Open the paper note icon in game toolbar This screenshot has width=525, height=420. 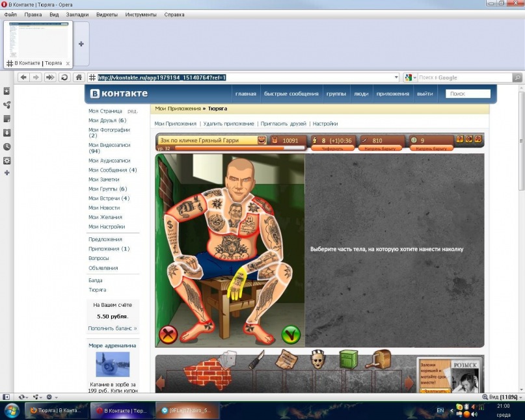tap(286, 360)
